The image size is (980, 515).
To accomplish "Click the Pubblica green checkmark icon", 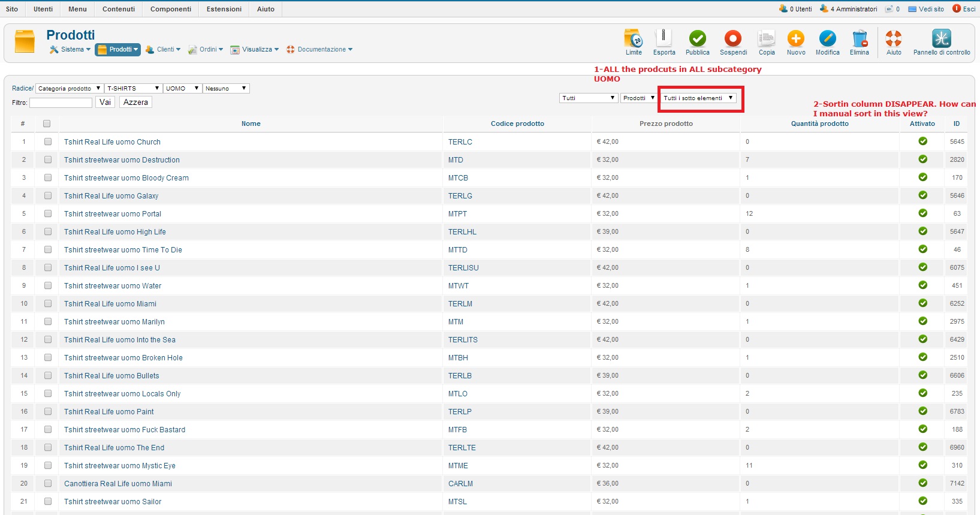I will point(697,39).
